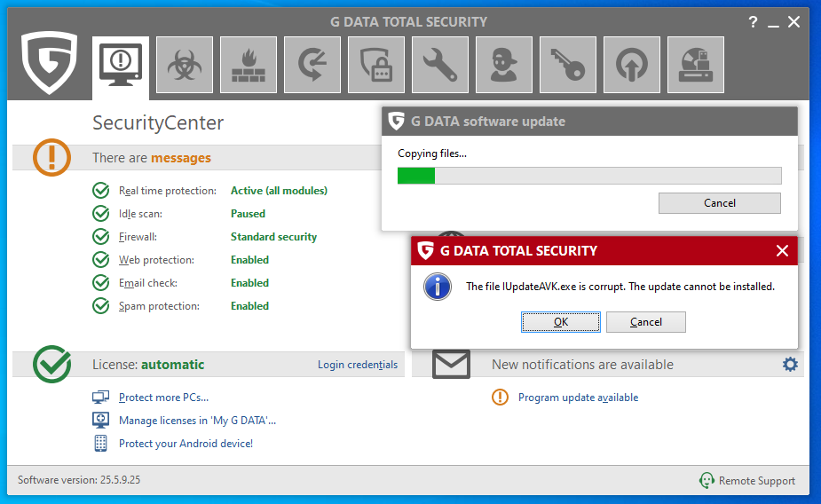821x504 pixels.
Task: Click the Web protection label
Action: tap(156, 260)
